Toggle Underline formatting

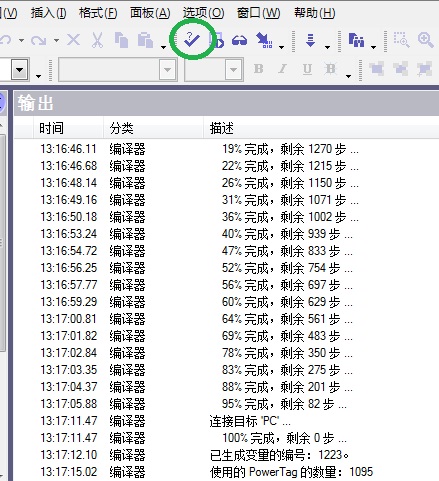[307, 69]
